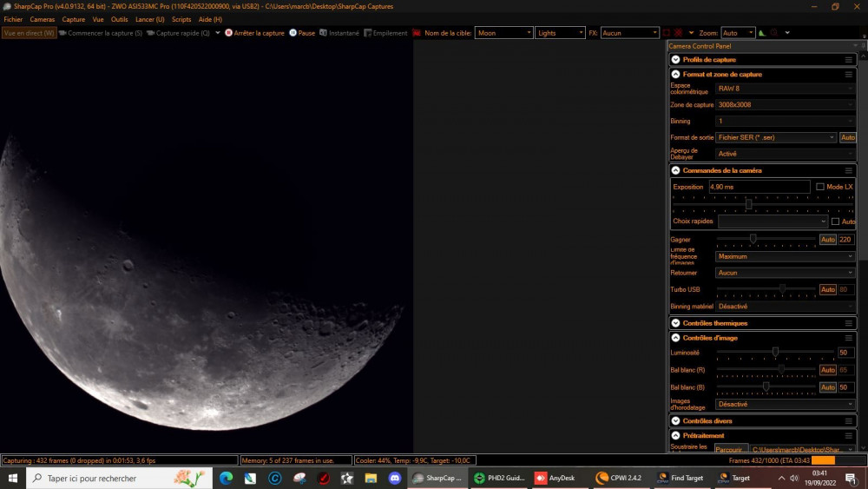The height and width of the screenshot is (489, 868).
Task: Open the Zoom Auto dropdown
Action: point(738,33)
